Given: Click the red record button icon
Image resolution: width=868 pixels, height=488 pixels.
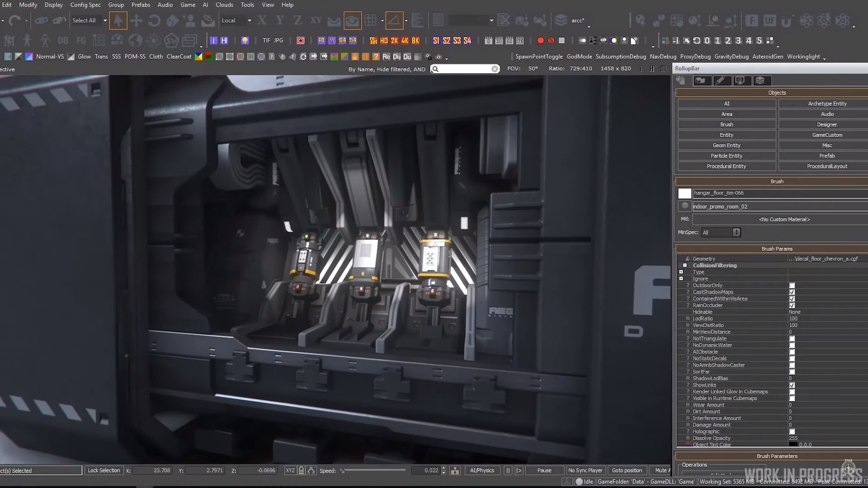Looking at the screenshot, I should [540, 41].
